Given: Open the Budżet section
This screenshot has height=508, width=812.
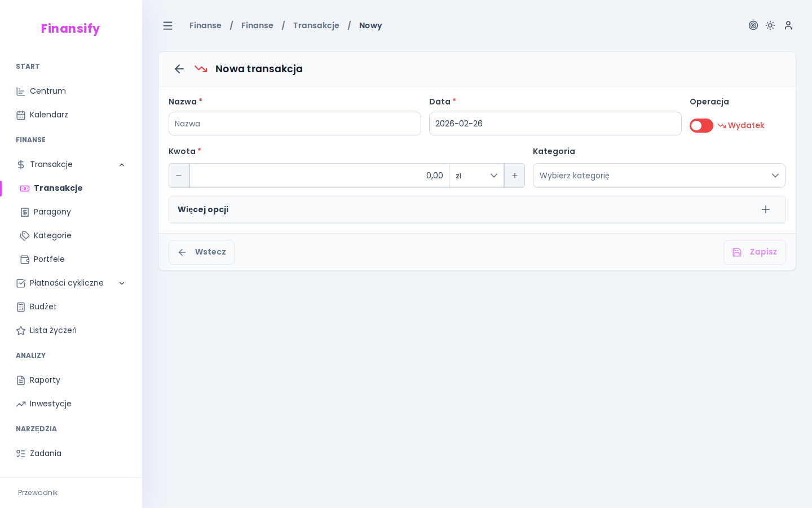Looking at the screenshot, I should 43,306.
